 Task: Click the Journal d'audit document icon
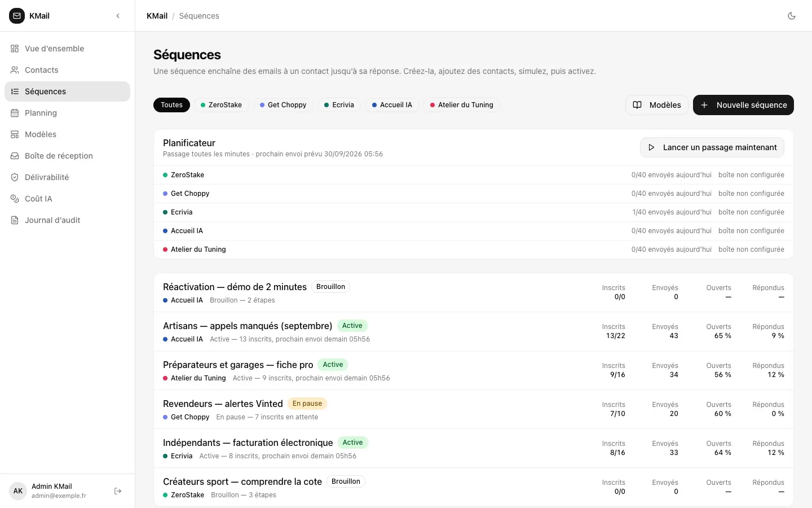[15, 220]
